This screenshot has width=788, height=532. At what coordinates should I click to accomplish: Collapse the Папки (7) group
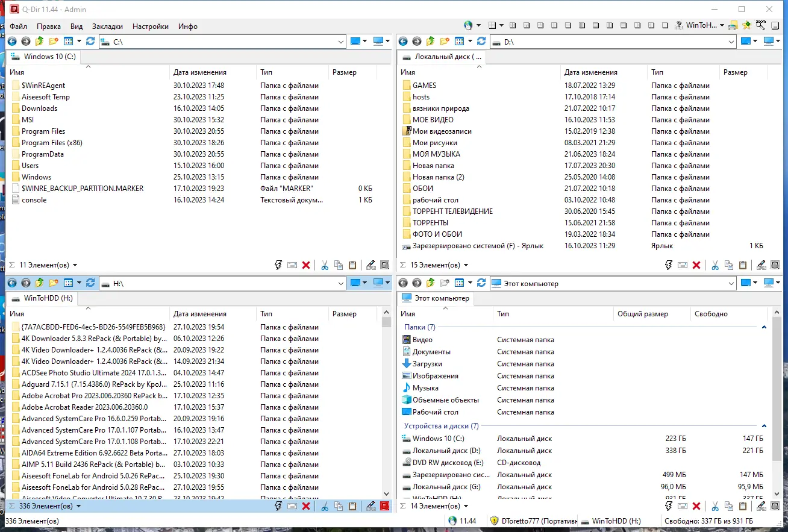[x=764, y=327]
